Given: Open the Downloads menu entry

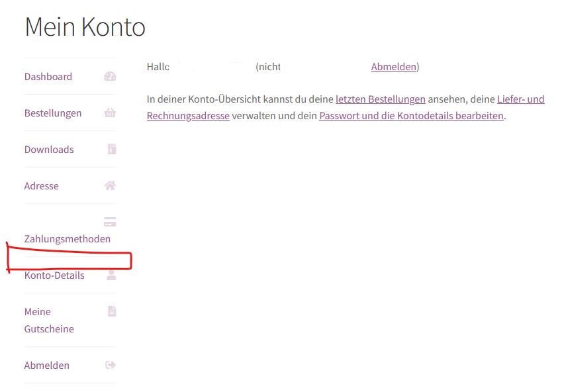Looking at the screenshot, I should pos(49,150).
